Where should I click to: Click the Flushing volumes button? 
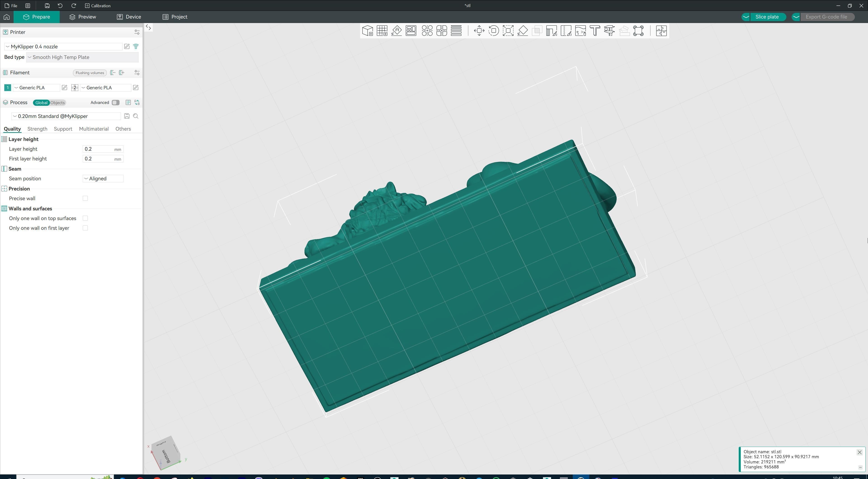[x=90, y=73]
